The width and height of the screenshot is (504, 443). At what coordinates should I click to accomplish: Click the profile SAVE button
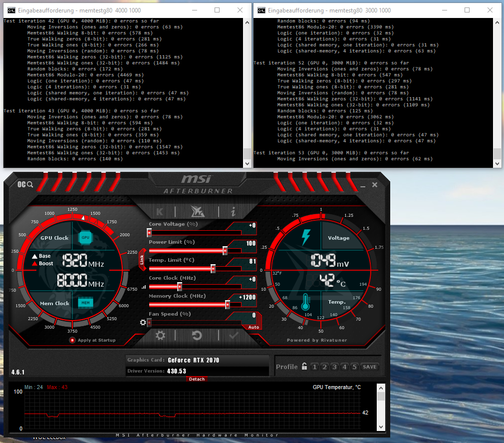coord(370,367)
